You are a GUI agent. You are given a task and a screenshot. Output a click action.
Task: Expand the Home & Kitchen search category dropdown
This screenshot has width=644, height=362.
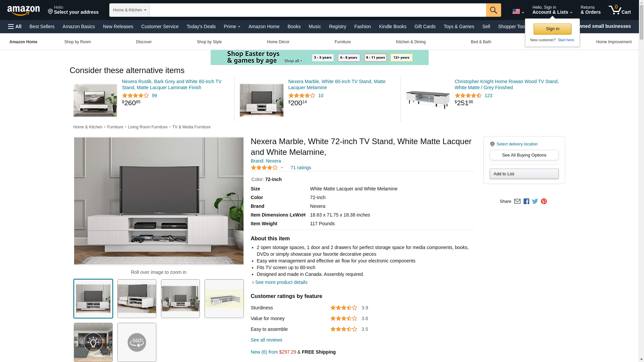[x=129, y=10]
